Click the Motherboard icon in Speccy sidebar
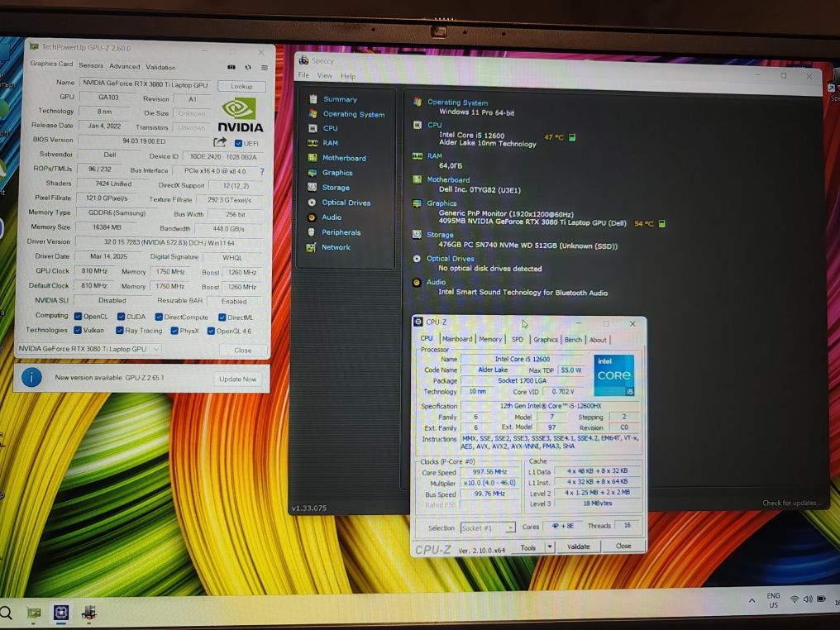Image resolution: width=840 pixels, height=630 pixels. point(313,157)
